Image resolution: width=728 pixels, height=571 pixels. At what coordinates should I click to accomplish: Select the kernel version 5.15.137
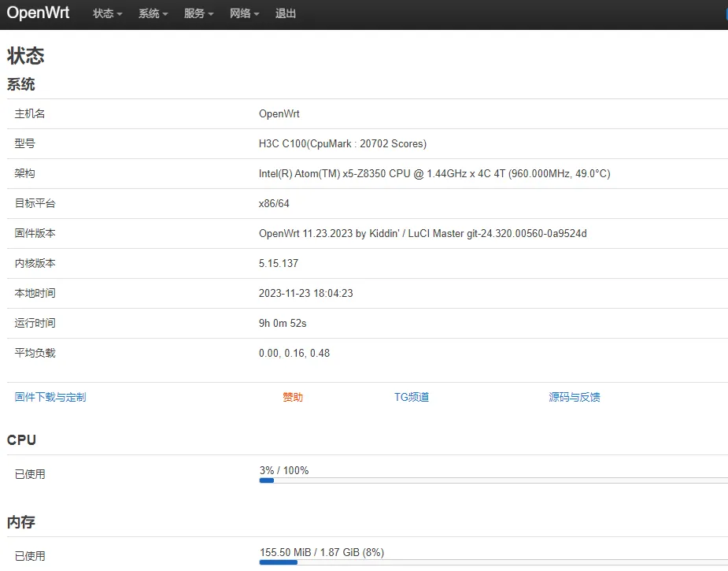279,263
